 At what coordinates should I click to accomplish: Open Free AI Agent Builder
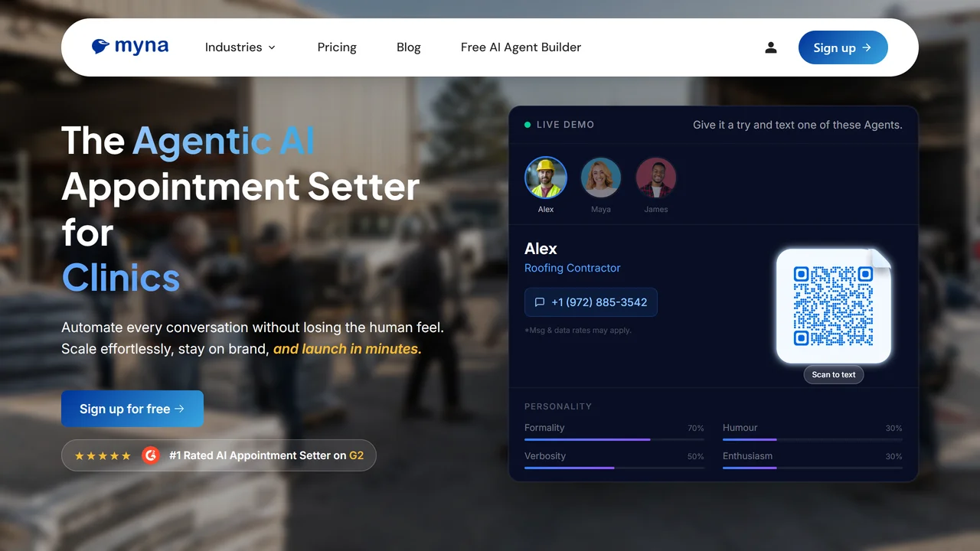pos(521,47)
